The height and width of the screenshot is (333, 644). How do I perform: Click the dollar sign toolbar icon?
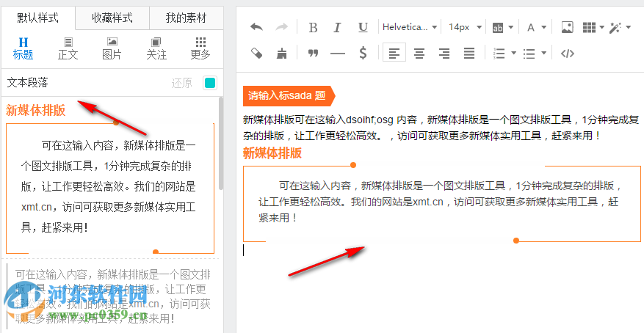[x=363, y=53]
